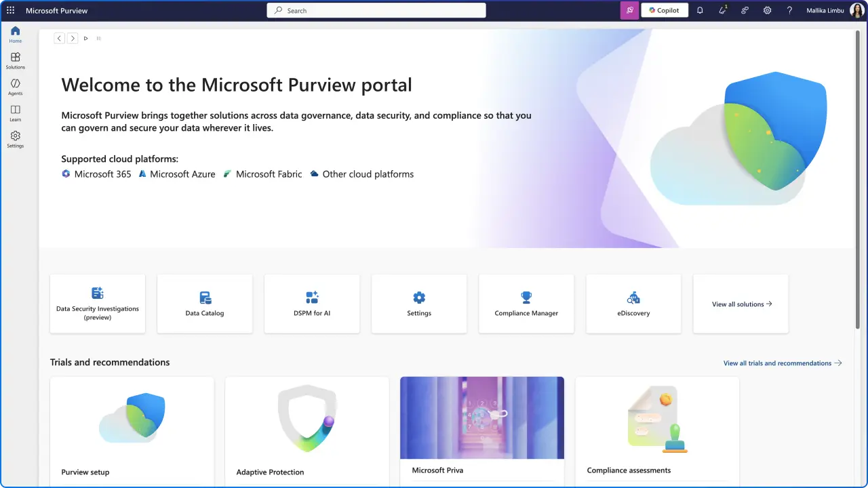This screenshot has width=868, height=488.
Task: Go back to the previous banner slide
Action: point(59,38)
